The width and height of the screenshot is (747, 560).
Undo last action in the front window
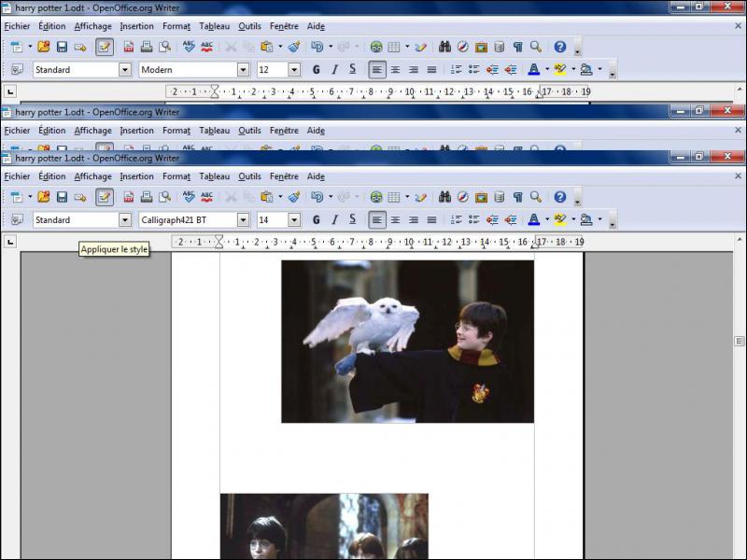[317, 197]
